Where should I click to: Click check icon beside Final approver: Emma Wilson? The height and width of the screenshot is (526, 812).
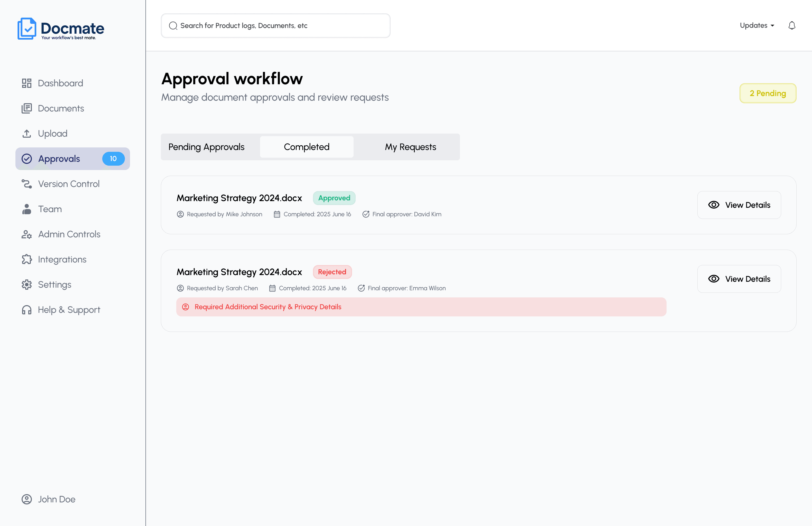pyautogui.click(x=361, y=288)
